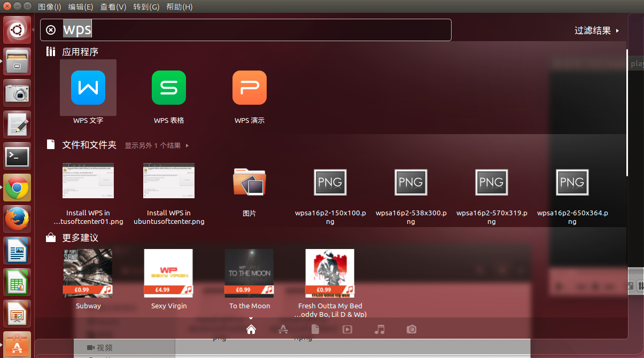Click the Home lens icon
The height and width of the screenshot is (358, 644).
pyautogui.click(x=251, y=329)
